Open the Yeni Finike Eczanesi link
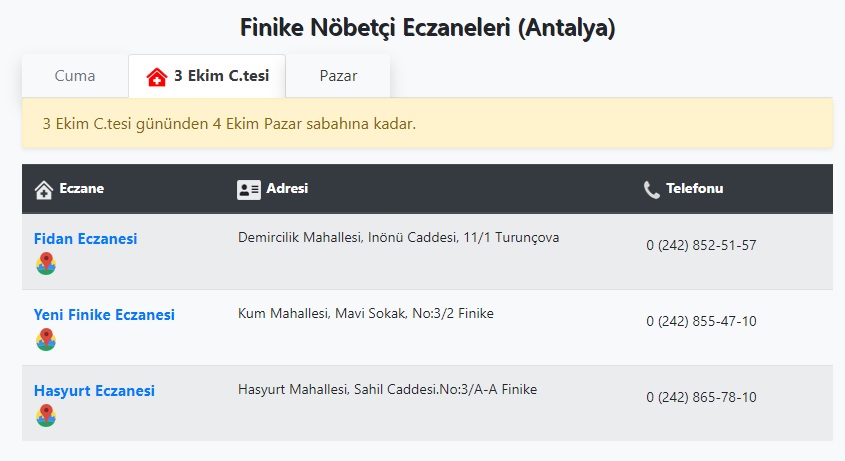Image resolution: width=845 pixels, height=461 pixels. [x=104, y=314]
